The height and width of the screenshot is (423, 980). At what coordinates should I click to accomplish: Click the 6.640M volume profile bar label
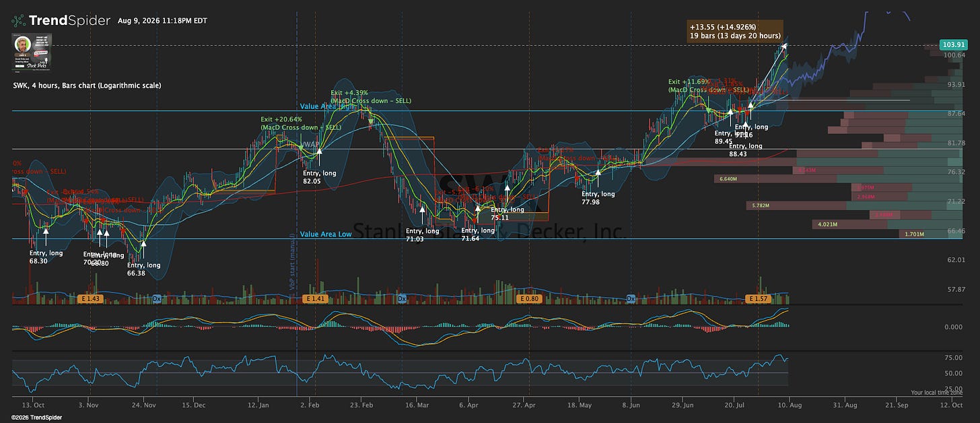(729, 179)
